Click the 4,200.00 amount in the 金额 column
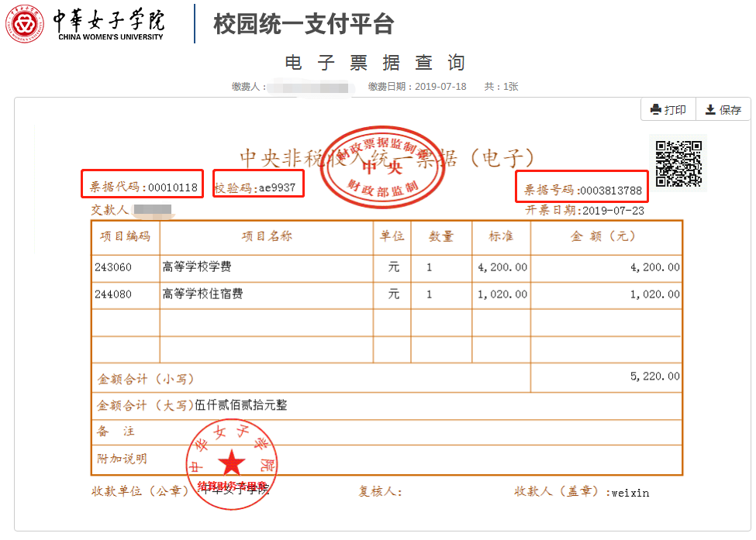 tap(654, 267)
